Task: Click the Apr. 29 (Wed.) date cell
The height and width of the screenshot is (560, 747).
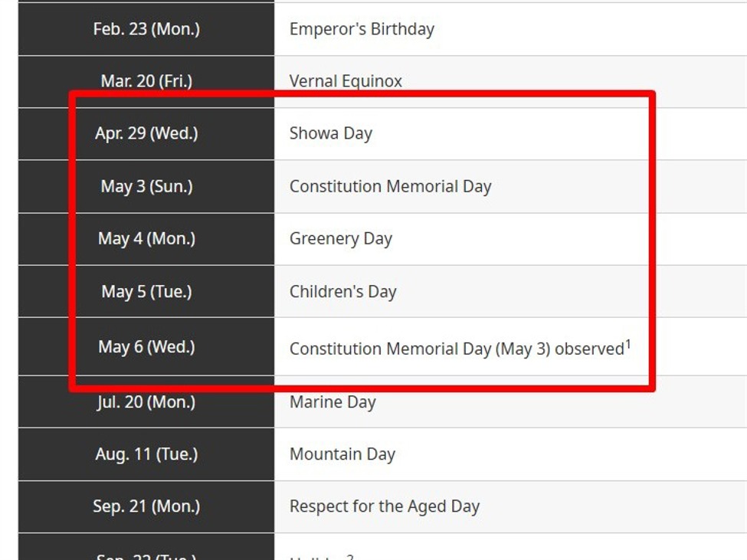Action: (x=146, y=133)
